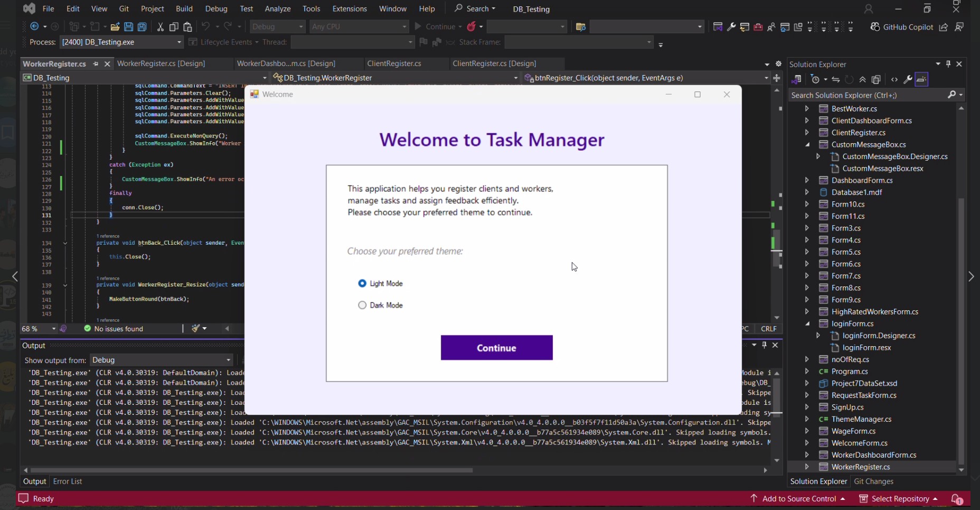This screenshot has width=980, height=510.
Task: Select Database1.mdf in Solution Explorer
Action: click(x=856, y=192)
